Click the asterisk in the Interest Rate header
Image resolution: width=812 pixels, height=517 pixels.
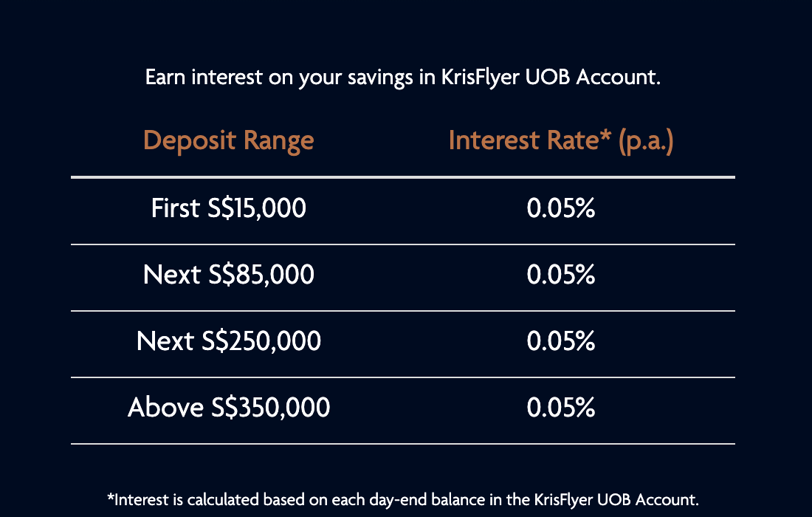605,134
